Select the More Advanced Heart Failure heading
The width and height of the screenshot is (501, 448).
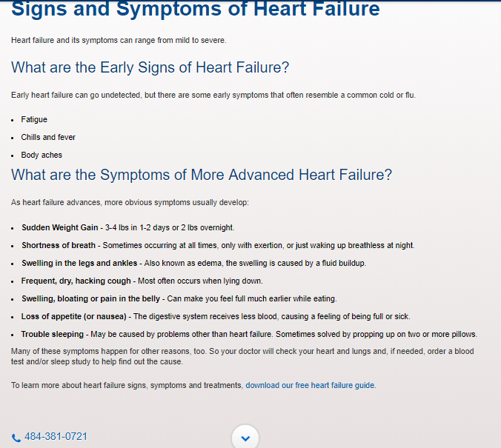tap(202, 175)
